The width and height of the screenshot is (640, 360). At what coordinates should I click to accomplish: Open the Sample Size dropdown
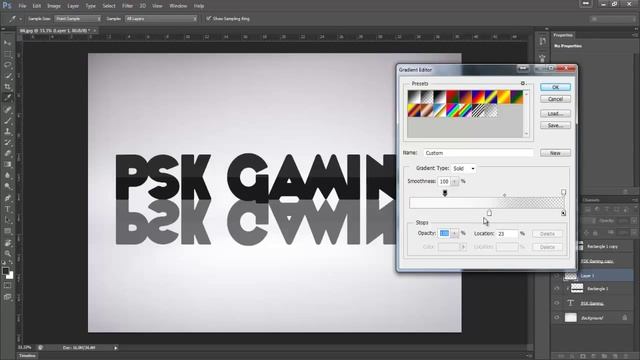tap(78, 19)
